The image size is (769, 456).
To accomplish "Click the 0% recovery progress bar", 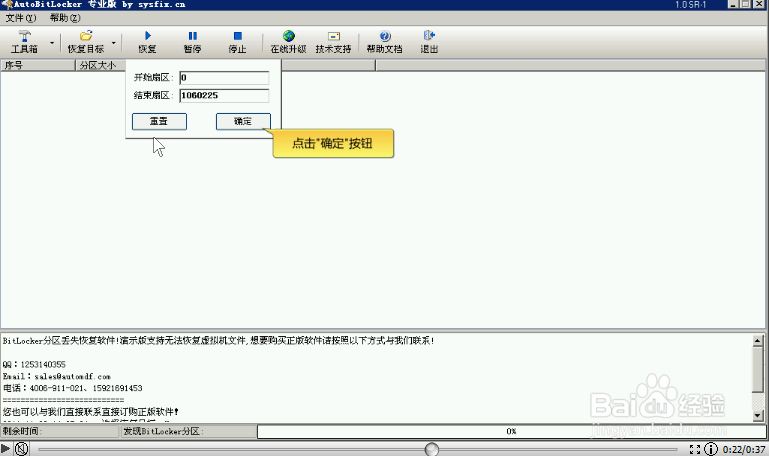I will tap(511, 431).
